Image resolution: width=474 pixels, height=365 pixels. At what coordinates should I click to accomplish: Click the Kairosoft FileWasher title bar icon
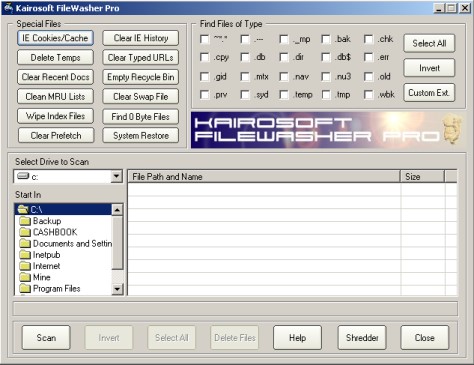pos(8,7)
